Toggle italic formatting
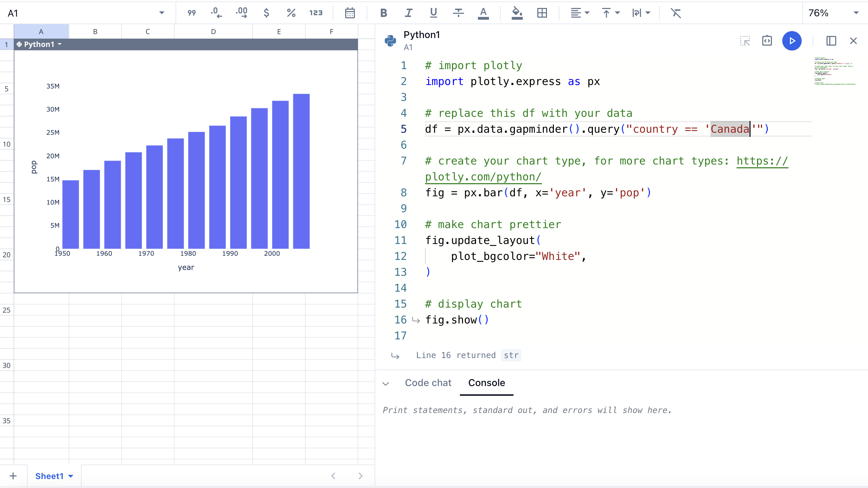Viewport: 868px width, 488px height. [408, 13]
